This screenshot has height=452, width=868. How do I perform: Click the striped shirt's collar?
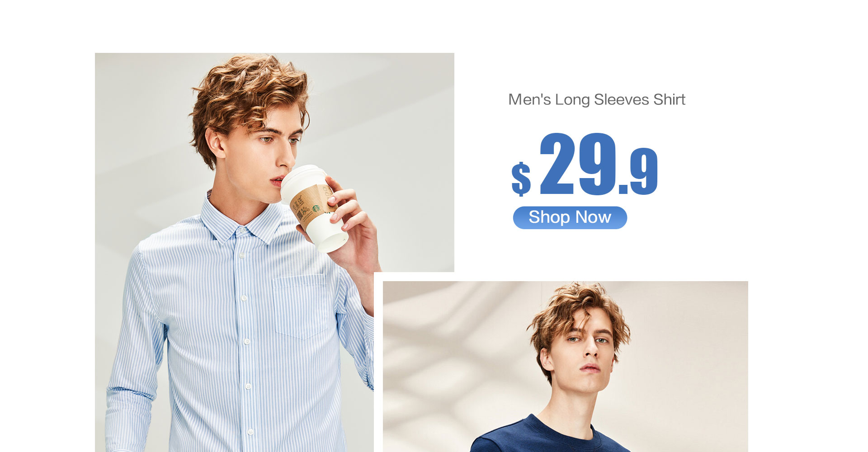tap(242, 221)
